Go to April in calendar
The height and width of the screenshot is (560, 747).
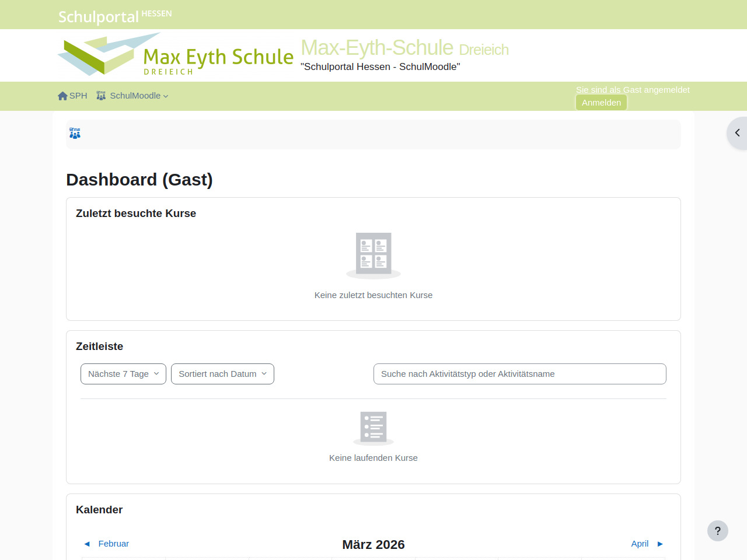coord(640,544)
